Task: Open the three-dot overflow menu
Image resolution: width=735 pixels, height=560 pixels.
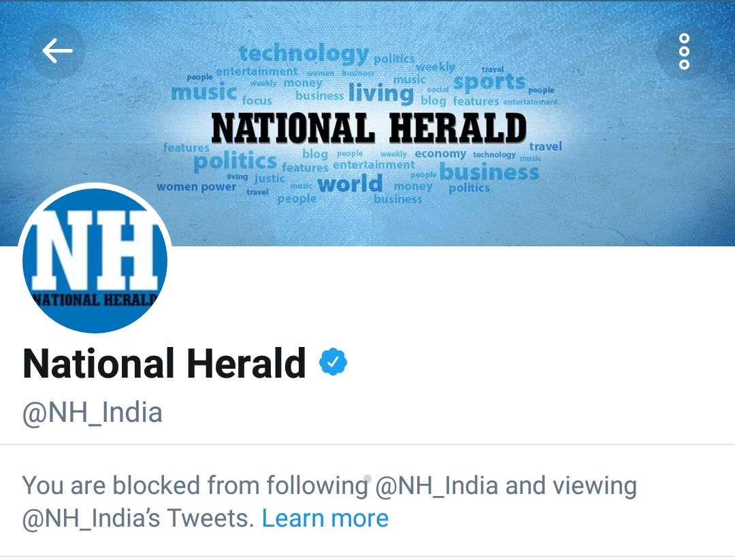Action: pyautogui.click(x=684, y=51)
